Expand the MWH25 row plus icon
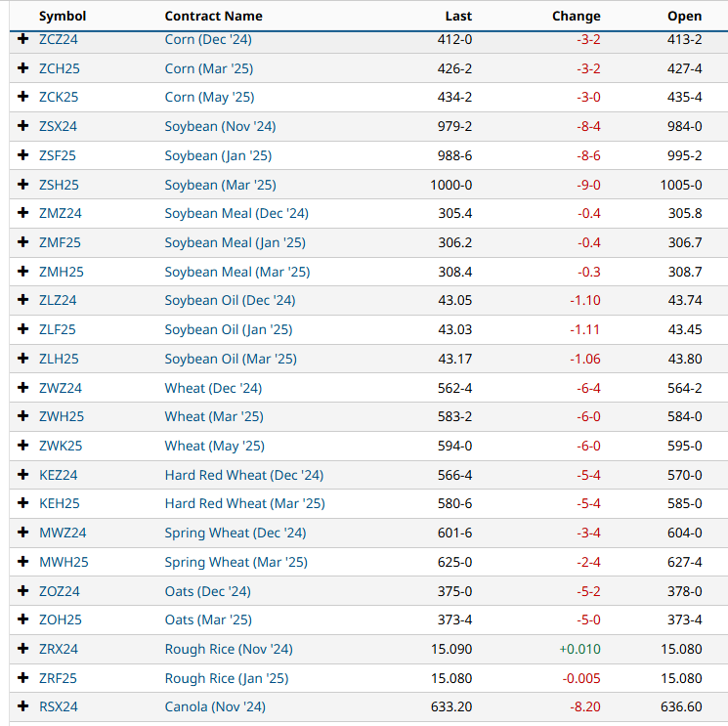The image size is (728, 726). point(22,562)
